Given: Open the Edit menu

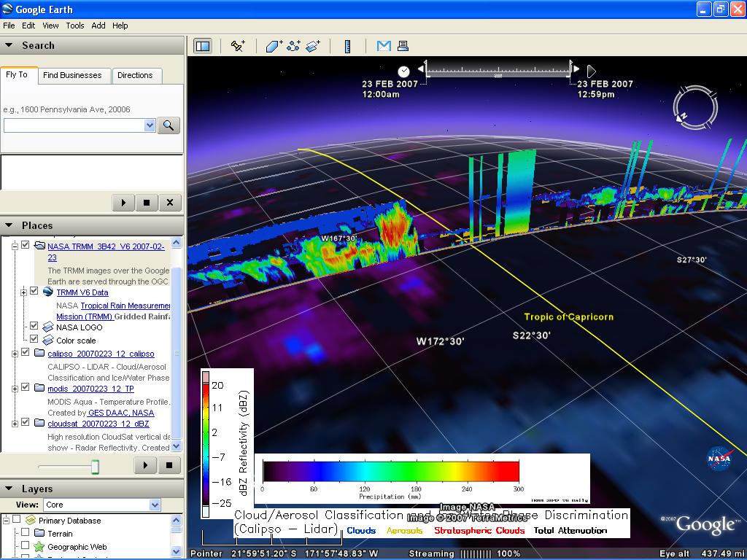Looking at the screenshot, I should pos(28,26).
